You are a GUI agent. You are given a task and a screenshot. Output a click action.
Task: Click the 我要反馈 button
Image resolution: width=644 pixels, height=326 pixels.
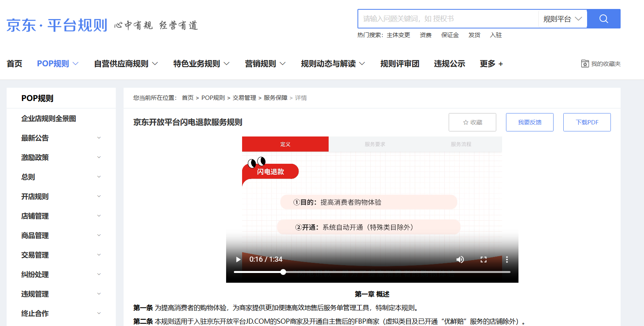click(530, 122)
